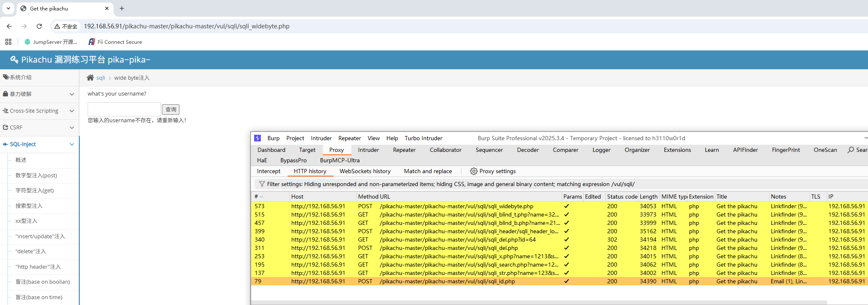Open 盲注(base on time) page
868x305 pixels.
(x=39, y=297)
